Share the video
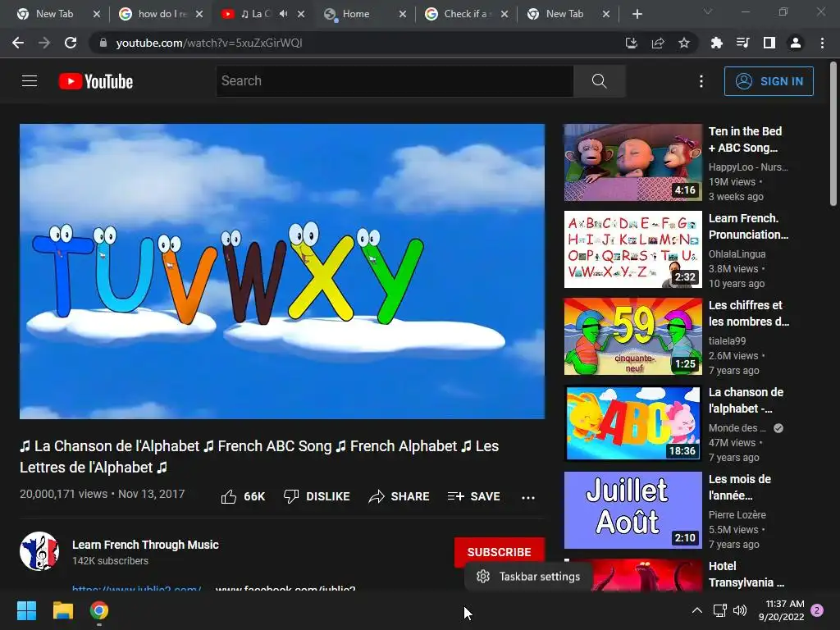Viewport: 840px width, 630px height. click(399, 496)
